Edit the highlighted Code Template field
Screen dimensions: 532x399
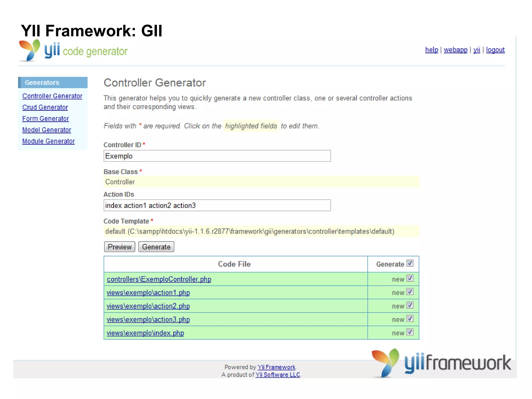pyautogui.click(x=261, y=231)
